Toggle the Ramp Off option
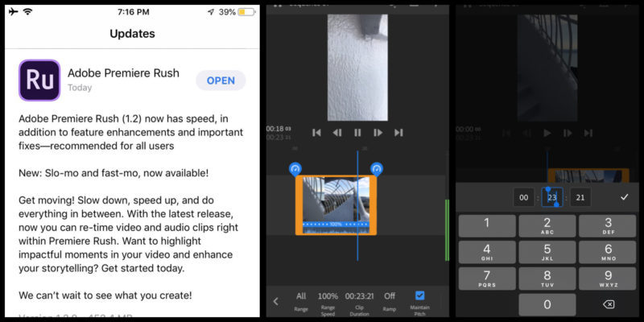The width and height of the screenshot is (644, 322). 390,301
